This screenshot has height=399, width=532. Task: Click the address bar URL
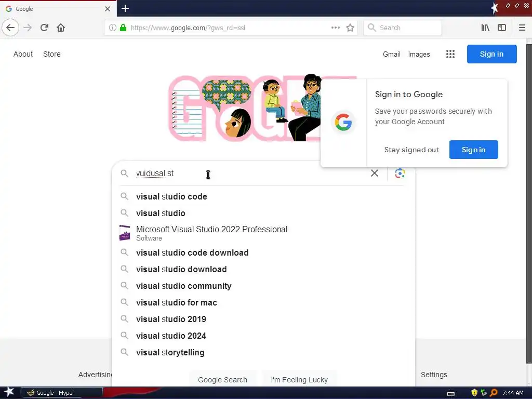[188, 28]
